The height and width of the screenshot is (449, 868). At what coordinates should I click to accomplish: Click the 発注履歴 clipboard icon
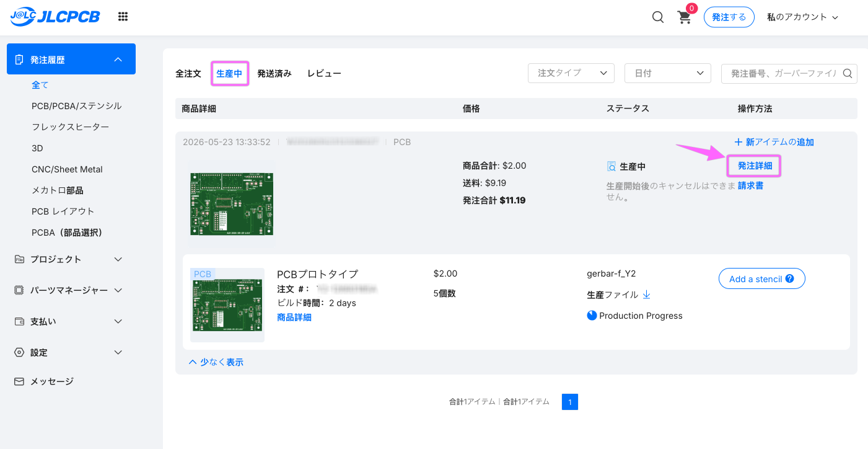click(x=19, y=60)
